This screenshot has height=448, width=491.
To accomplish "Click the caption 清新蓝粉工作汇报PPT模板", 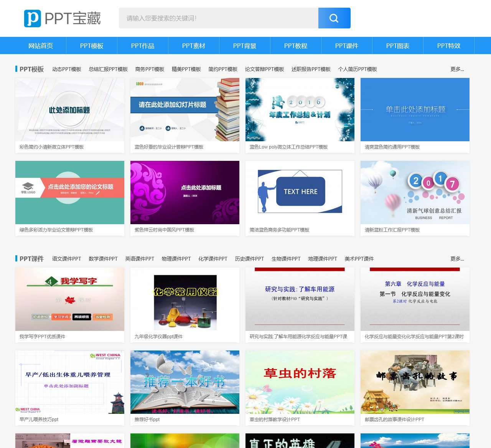I will pos(392,230).
